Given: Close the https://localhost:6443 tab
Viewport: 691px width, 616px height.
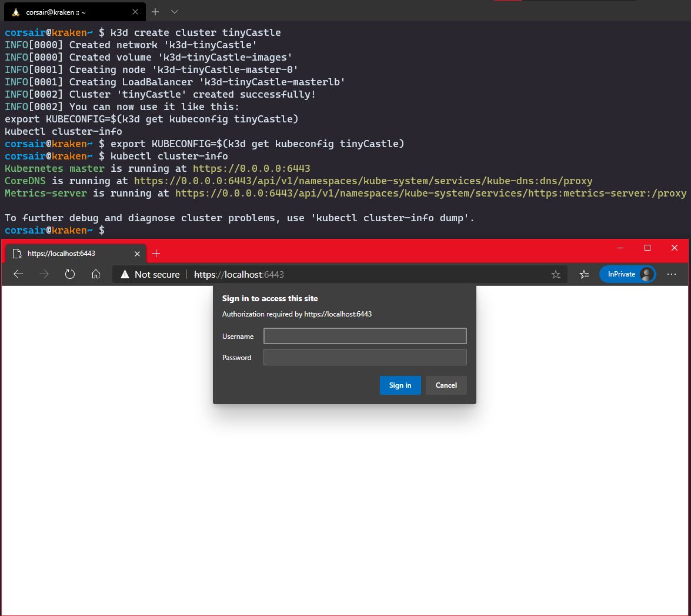Looking at the screenshot, I should (138, 254).
